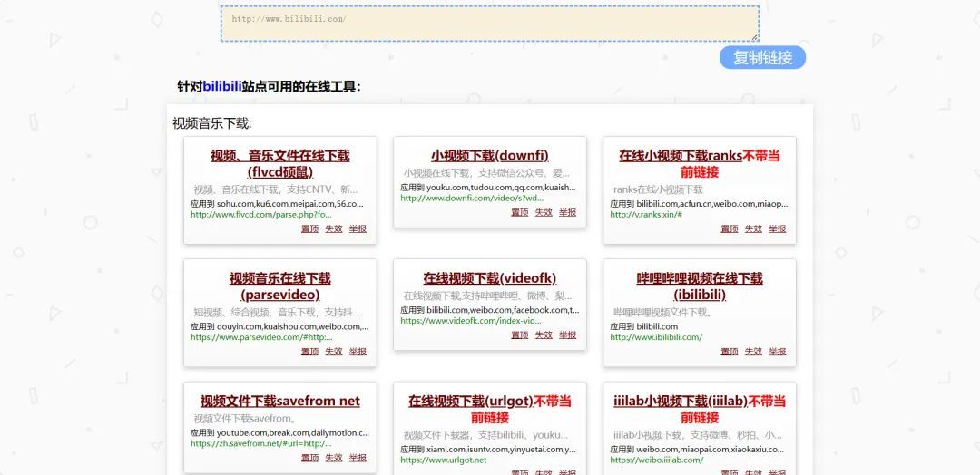980x475 pixels.
Task: Click 置顶 on the savefrom net card
Action: click(310, 458)
